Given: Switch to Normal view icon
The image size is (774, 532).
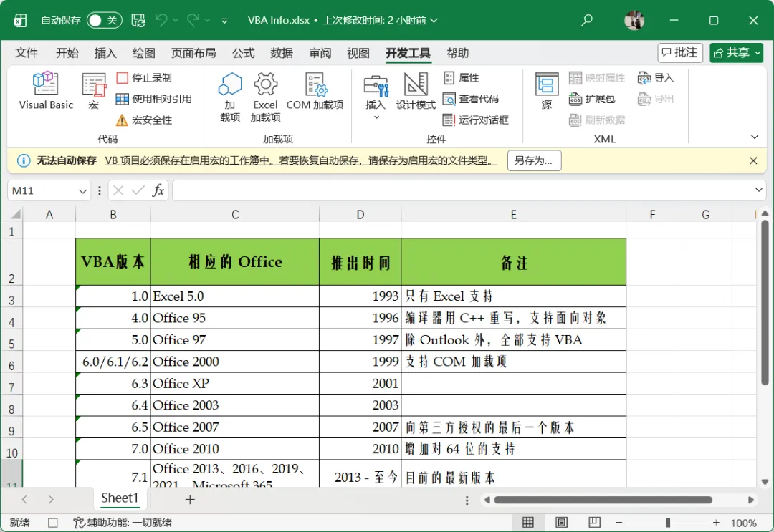Looking at the screenshot, I should (x=528, y=523).
